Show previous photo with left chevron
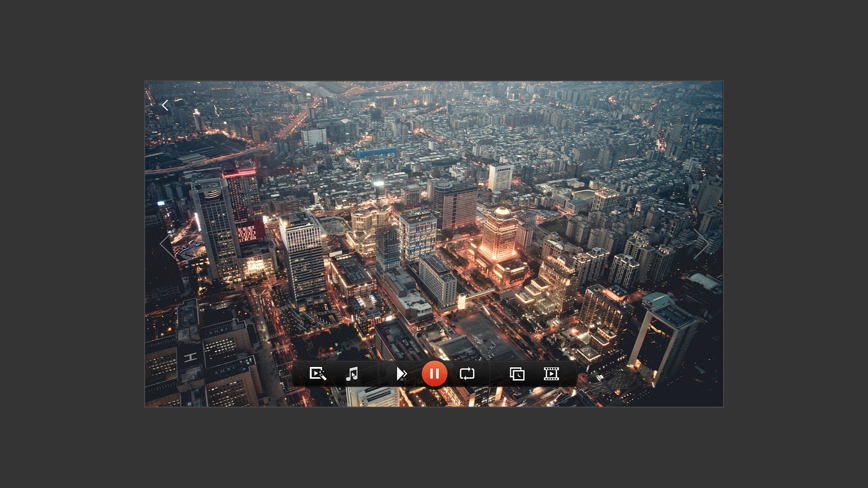This screenshot has height=488, width=868. point(167,244)
